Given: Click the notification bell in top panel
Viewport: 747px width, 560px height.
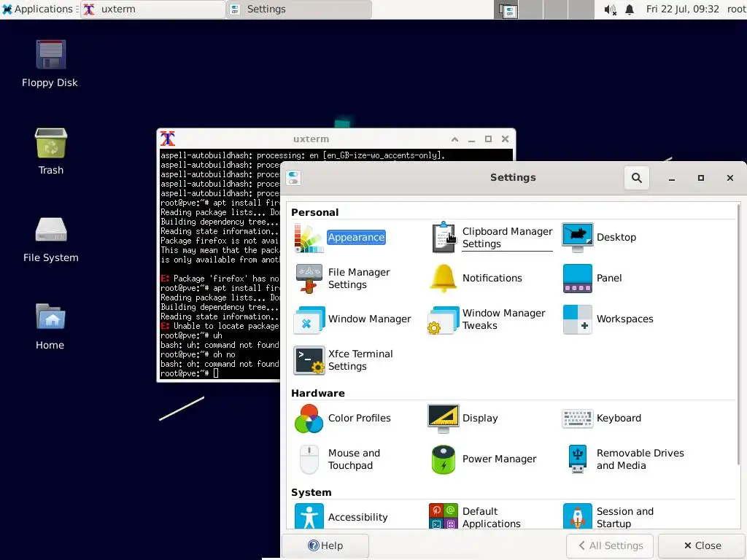Looking at the screenshot, I should pos(630,9).
